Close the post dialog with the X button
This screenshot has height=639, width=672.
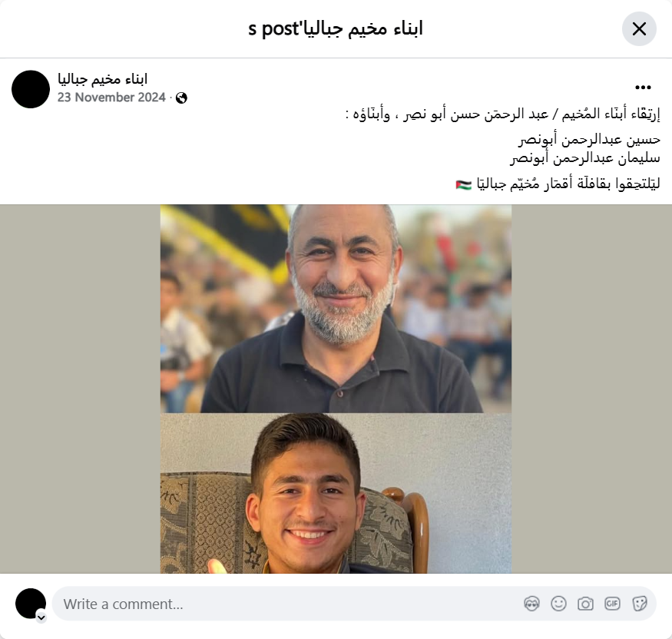click(x=639, y=28)
